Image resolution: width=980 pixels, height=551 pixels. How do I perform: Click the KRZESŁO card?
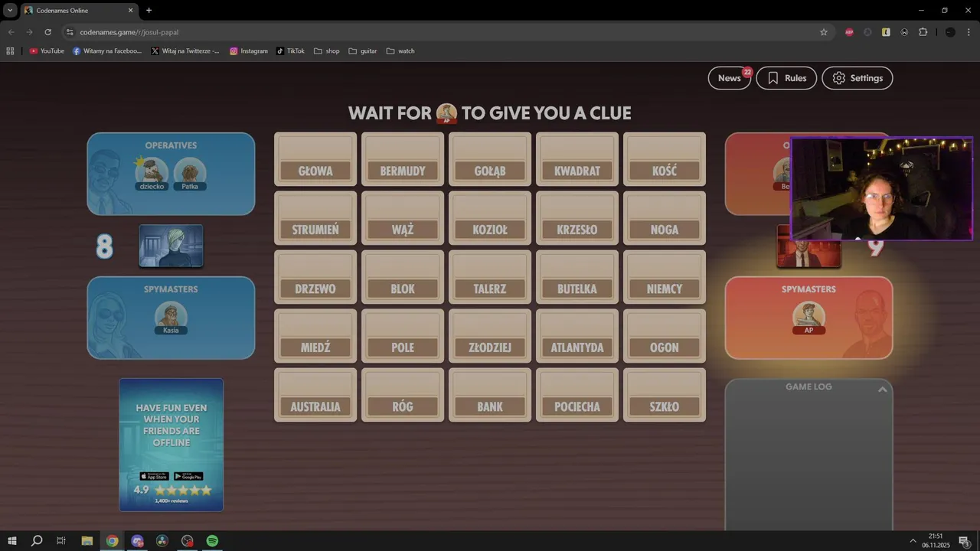(577, 218)
